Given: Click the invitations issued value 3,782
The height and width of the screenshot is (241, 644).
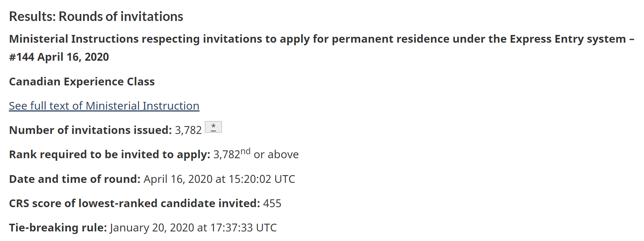Looking at the screenshot, I should click(x=188, y=130).
